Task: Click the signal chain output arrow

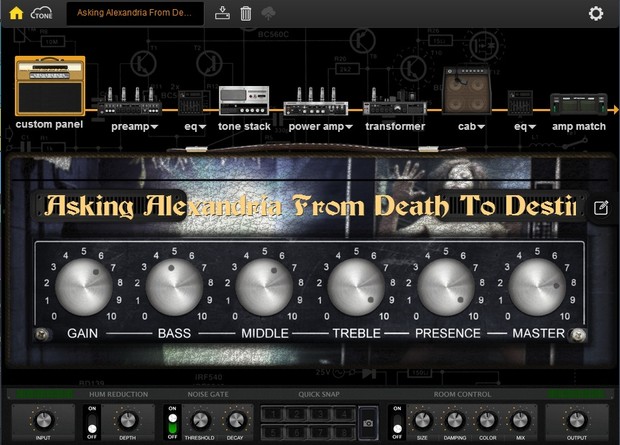Action: pyautogui.click(x=615, y=110)
